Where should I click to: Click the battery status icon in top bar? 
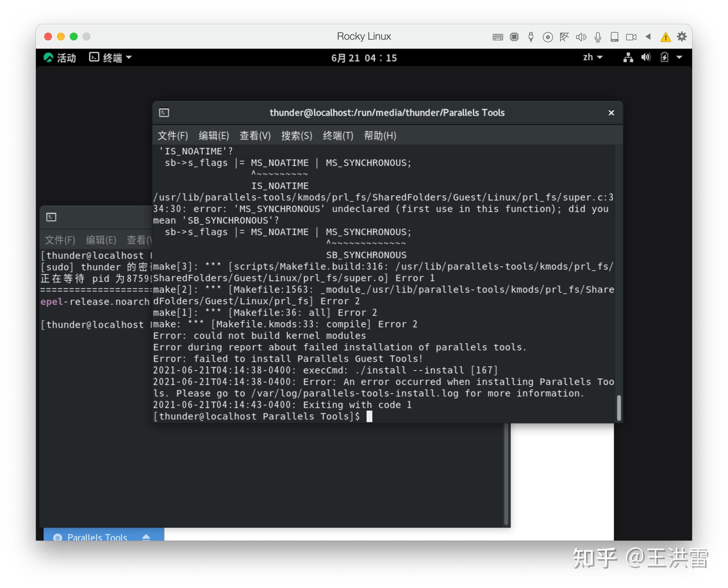[x=664, y=57]
